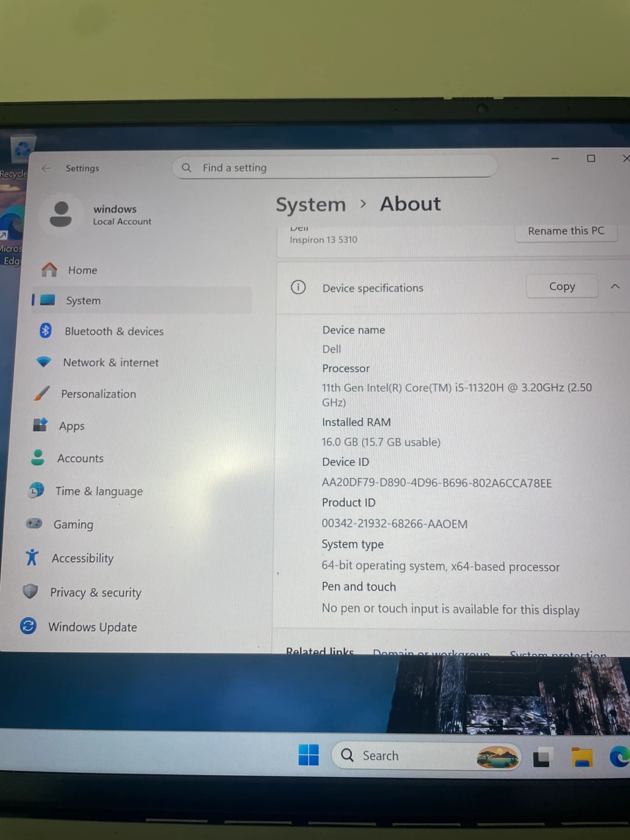Screen dimensions: 630x840
Task: Click the 16.0 GB installed RAM value
Action: point(381,442)
